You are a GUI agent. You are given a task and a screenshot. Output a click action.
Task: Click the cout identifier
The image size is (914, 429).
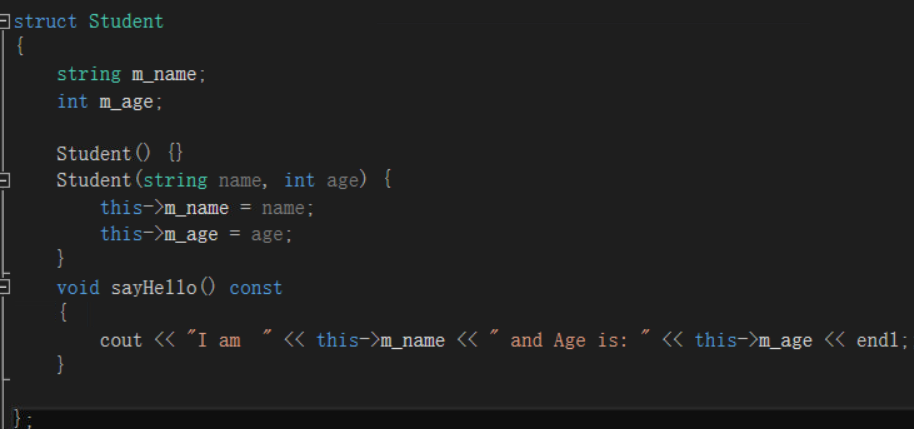coord(121,340)
